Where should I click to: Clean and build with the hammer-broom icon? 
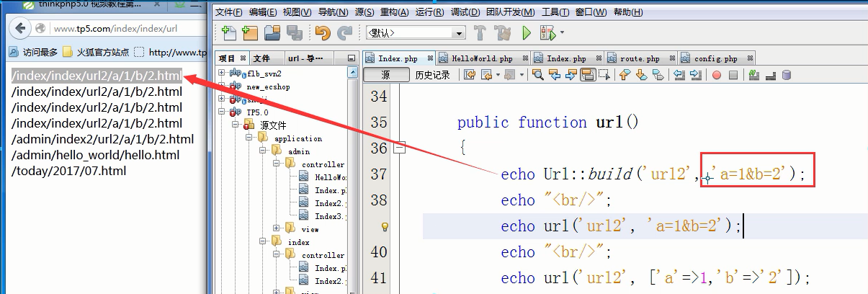tap(504, 32)
